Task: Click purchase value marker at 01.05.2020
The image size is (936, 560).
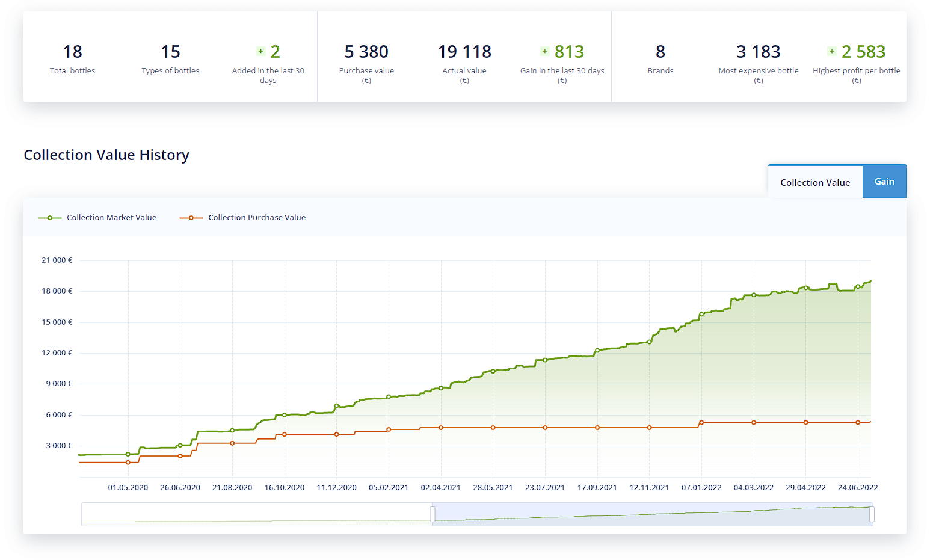Action: (x=128, y=463)
